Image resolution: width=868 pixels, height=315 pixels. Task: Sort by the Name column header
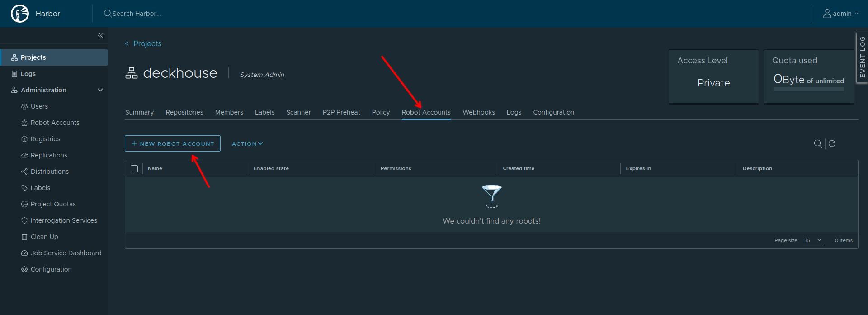(155, 168)
